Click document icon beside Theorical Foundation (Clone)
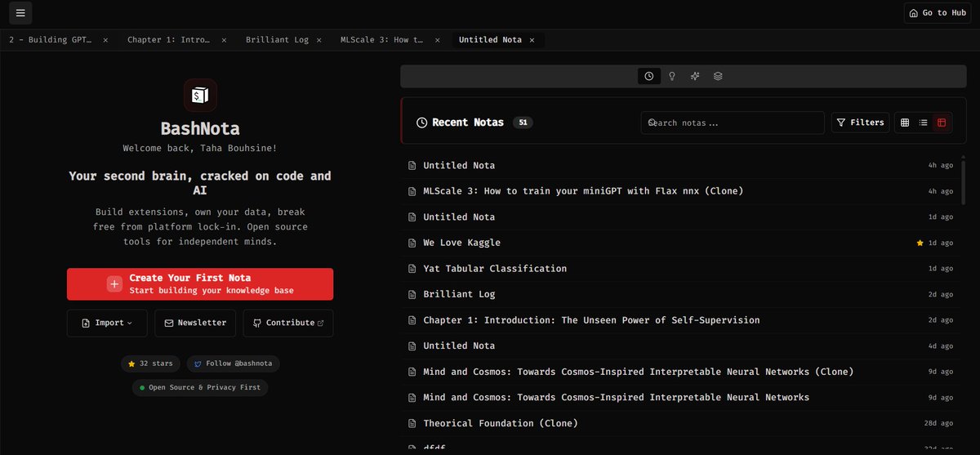This screenshot has width=980, height=455. coord(412,423)
